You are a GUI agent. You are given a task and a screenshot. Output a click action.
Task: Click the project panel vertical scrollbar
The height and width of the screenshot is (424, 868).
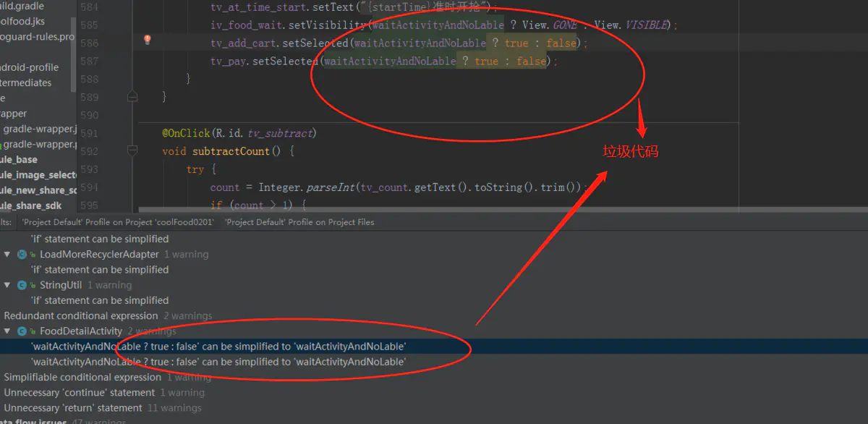pyautogui.click(x=74, y=55)
